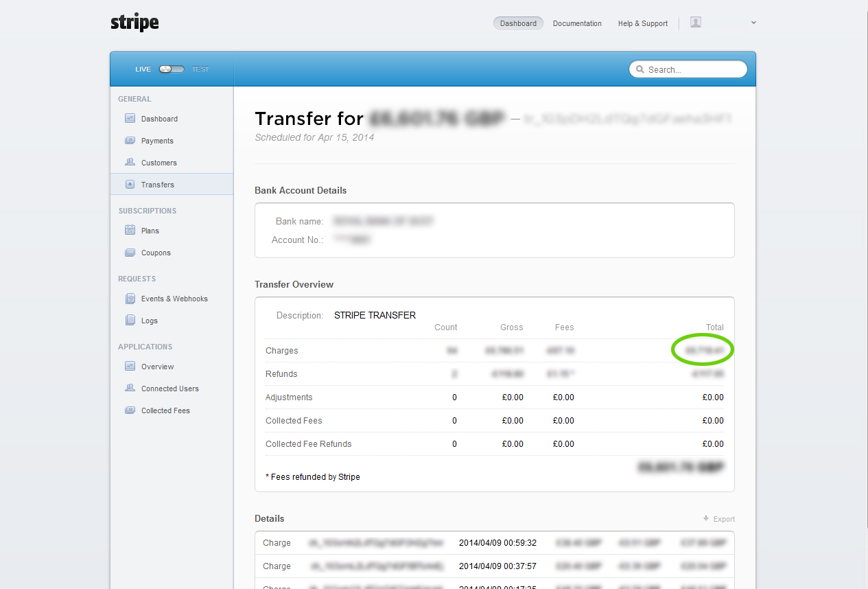868x589 pixels.
Task: Click the Bank Account Details heading
Action: pos(301,190)
